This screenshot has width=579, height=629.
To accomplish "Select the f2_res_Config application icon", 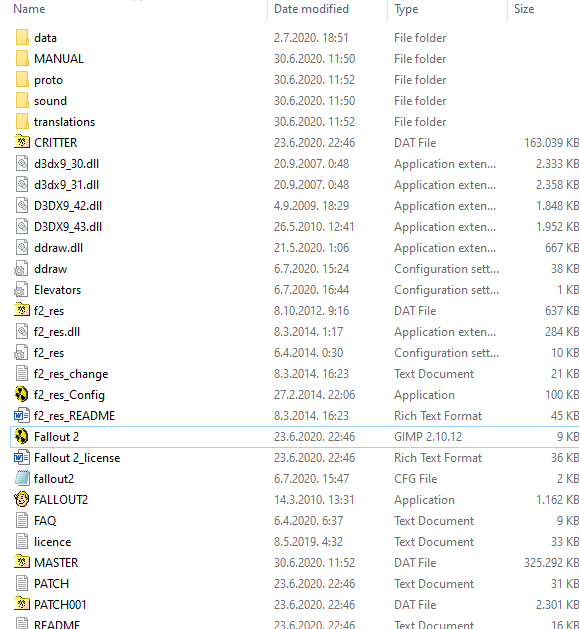I will pyautogui.click(x=22, y=394).
